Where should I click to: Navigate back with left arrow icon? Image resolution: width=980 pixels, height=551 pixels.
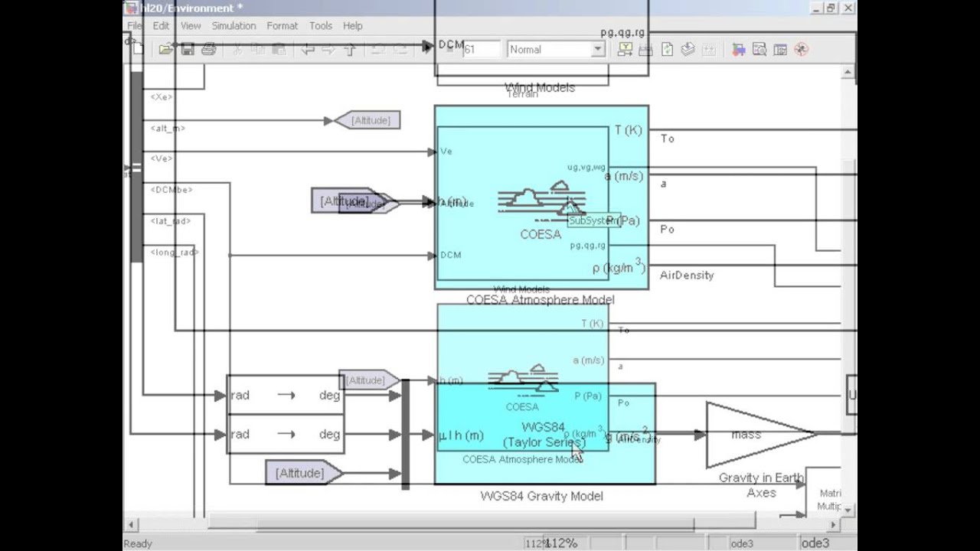click(308, 49)
